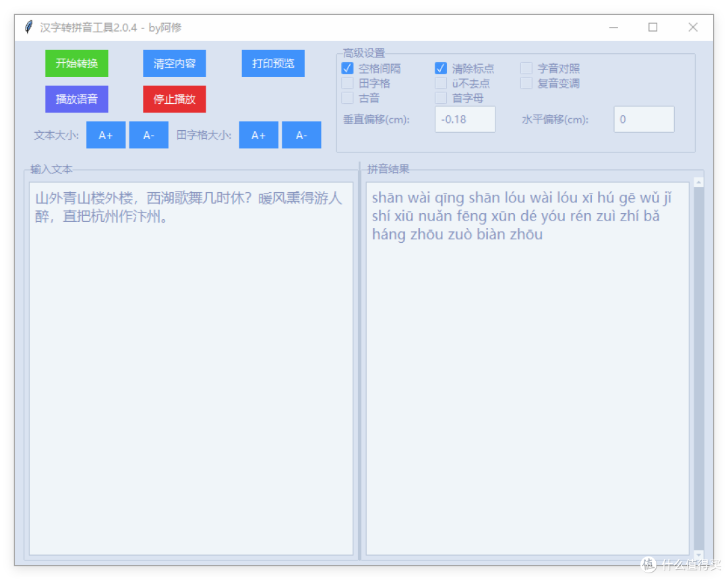Click the 水平偏移 input field
The width and height of the screenshot is (728, 580).
(x=644, y=119)
